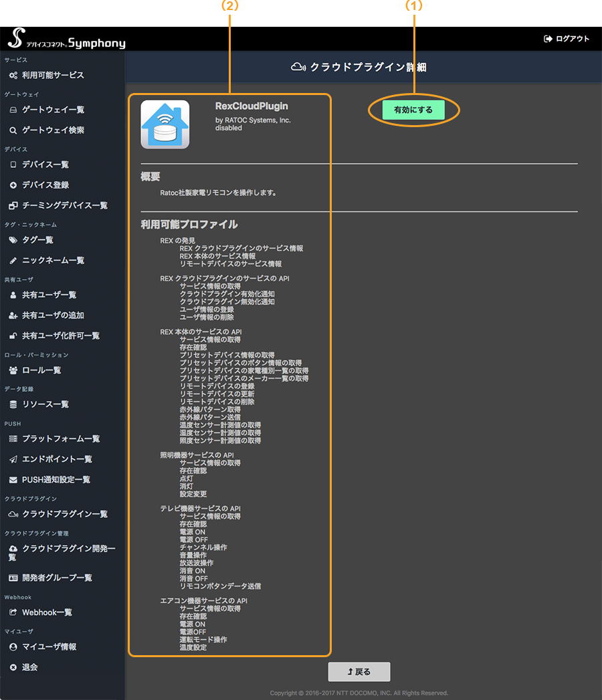Open リソース一覧 under データ記録
This screenshot has height=700, width=602.
pos(45,404)
